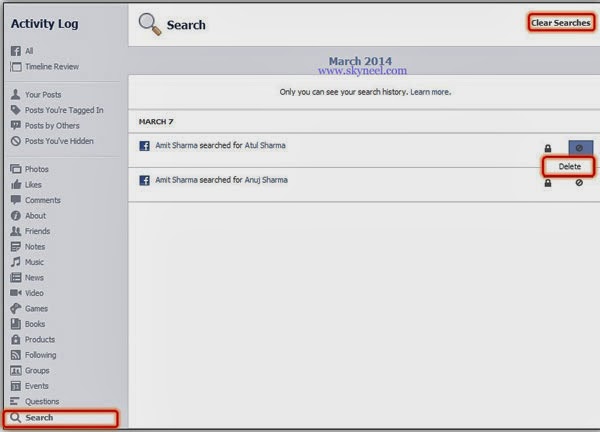Viewport: 600px width, 432px height.
Task: Click the Photos label in sidebar
Action: (x=37, y=169)
